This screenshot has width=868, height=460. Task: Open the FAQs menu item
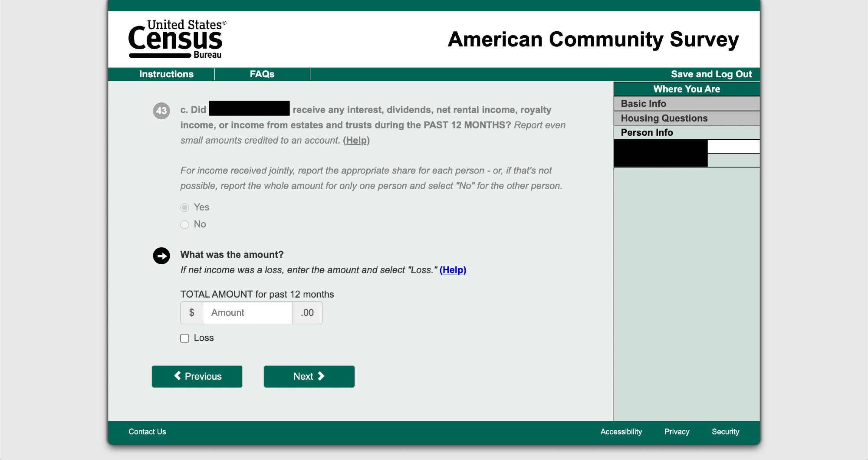click(262, 74)
